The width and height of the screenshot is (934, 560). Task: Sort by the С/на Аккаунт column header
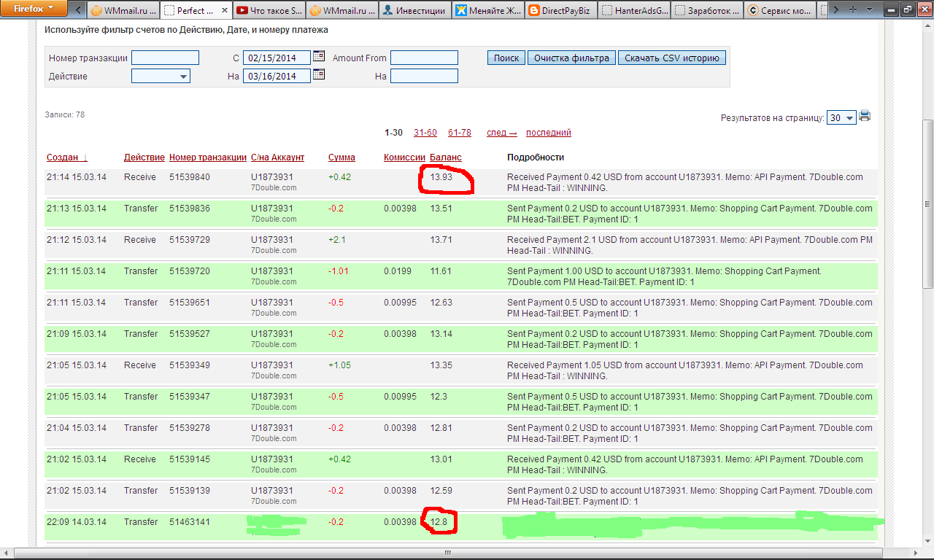(277, 157)
